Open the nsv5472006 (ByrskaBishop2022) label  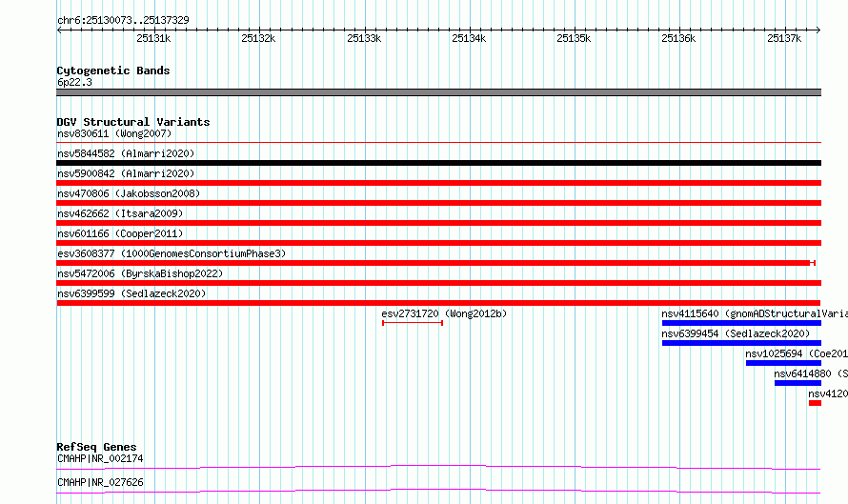(140, 273)
